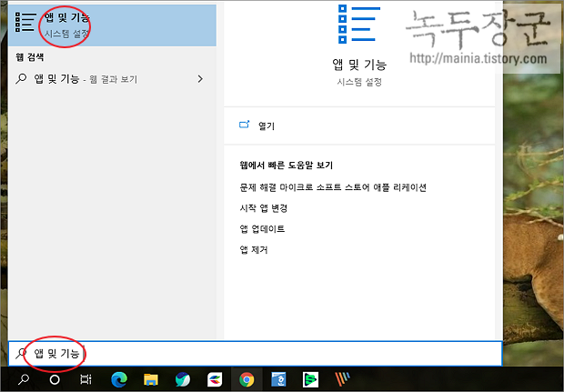Click the taskbar search magnifier icon
Image resolution: width=564 pixels, height=392 pixels.
coord(24,379)
